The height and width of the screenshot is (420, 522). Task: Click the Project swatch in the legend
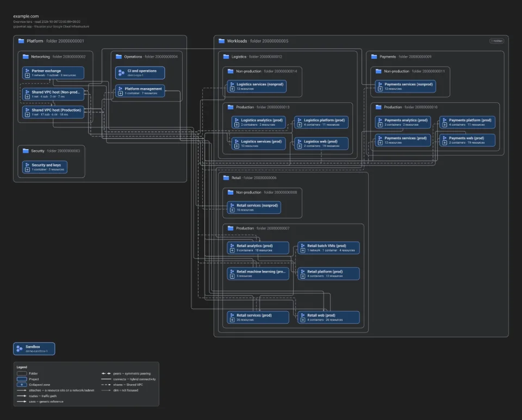pos(22,379)
